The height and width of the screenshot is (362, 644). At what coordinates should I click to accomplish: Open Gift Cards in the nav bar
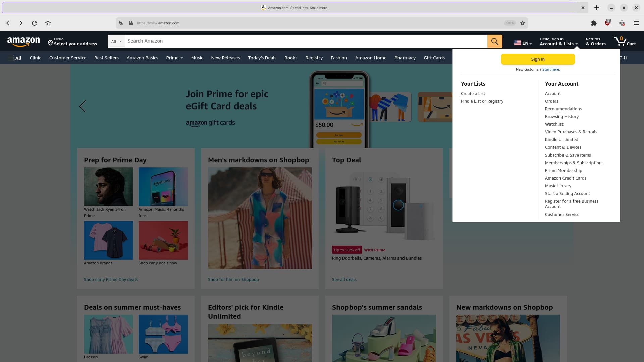[x=434, y=58]
